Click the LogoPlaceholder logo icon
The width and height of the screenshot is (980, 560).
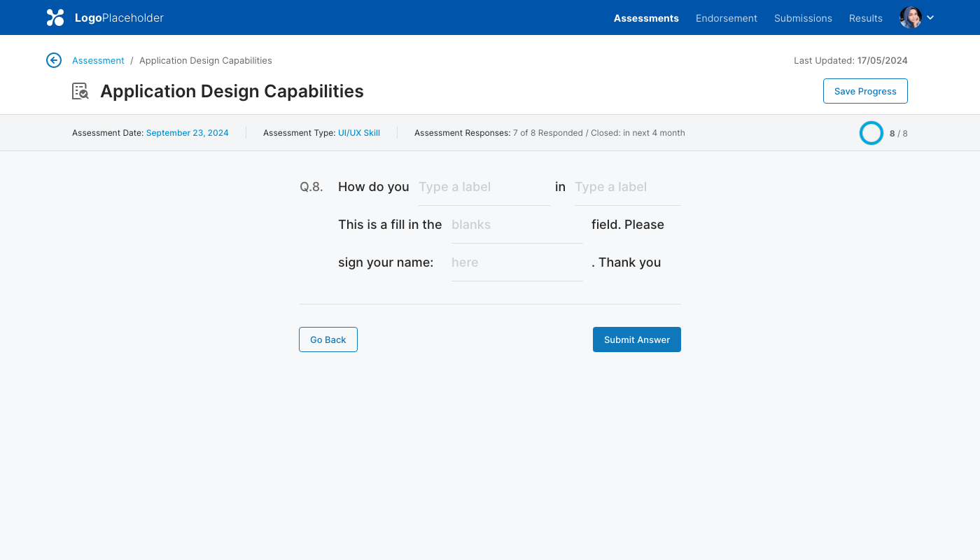tap(55, 17)
